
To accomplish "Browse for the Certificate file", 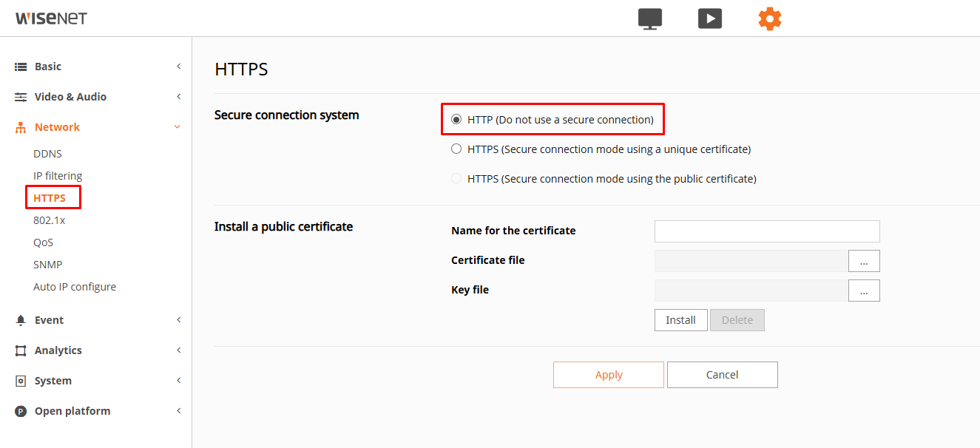I will pyautogui.click(x=863, y=261).
